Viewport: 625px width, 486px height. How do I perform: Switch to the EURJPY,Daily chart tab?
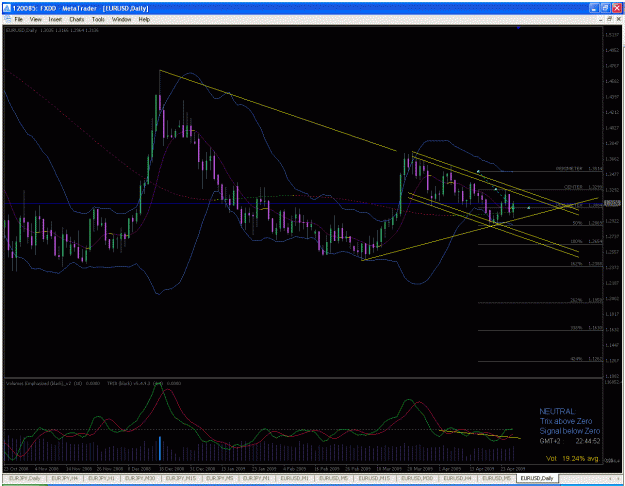pos(24,478)
